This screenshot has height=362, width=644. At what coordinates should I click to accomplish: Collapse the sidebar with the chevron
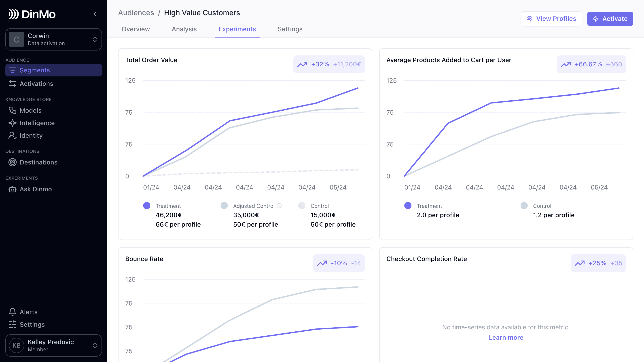95,14
